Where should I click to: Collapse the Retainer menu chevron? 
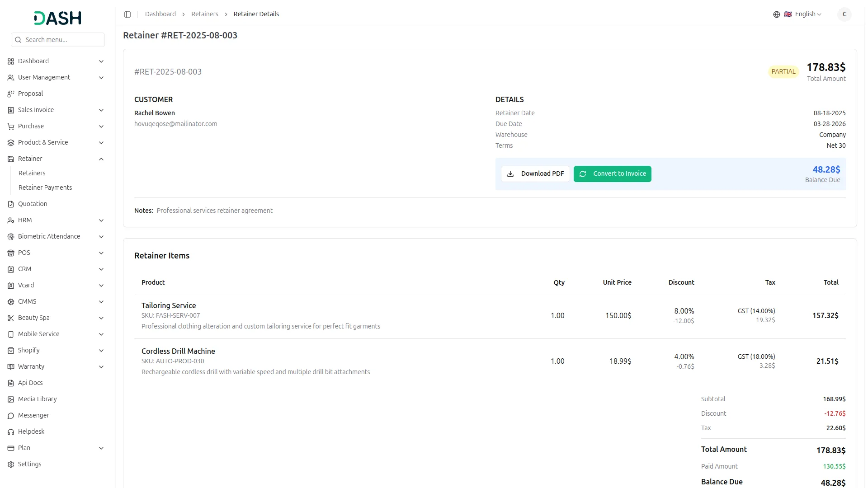(101, 159)
